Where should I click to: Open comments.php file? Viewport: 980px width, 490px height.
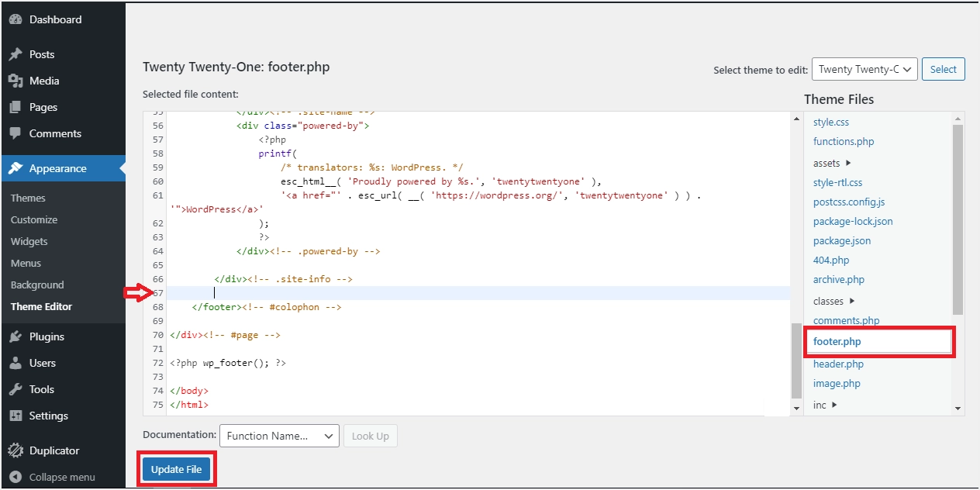[847, 320]
